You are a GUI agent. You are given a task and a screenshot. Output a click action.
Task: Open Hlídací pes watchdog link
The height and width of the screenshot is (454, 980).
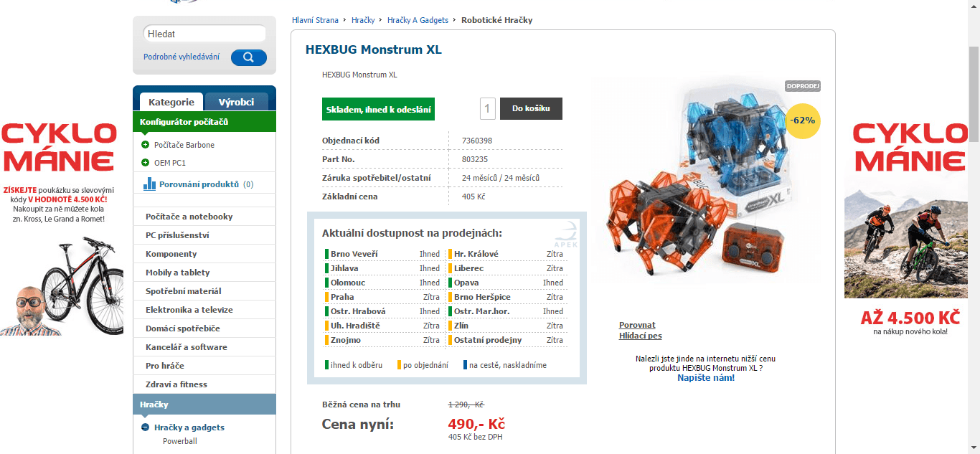641,336
